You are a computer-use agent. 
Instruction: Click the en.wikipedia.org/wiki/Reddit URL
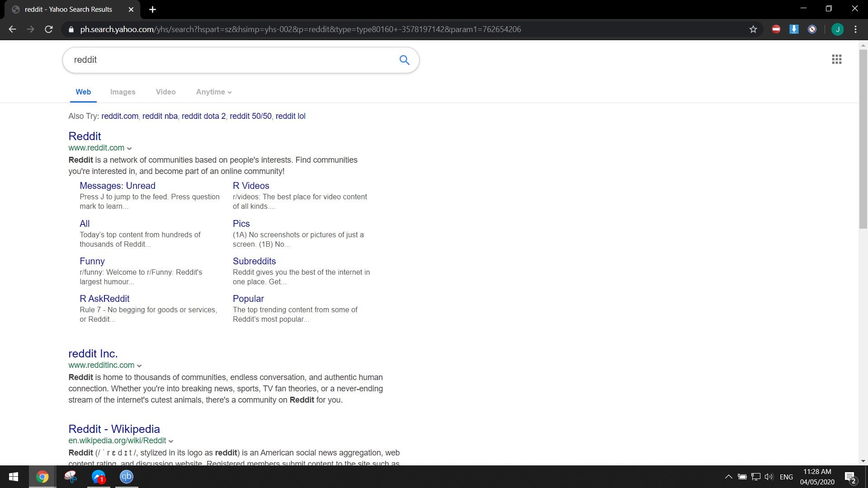tap(118, 441)
